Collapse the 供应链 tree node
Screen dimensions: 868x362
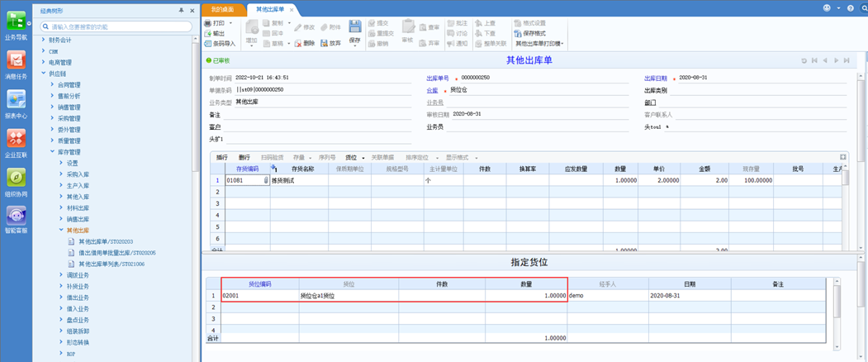(x=44, y=74)
